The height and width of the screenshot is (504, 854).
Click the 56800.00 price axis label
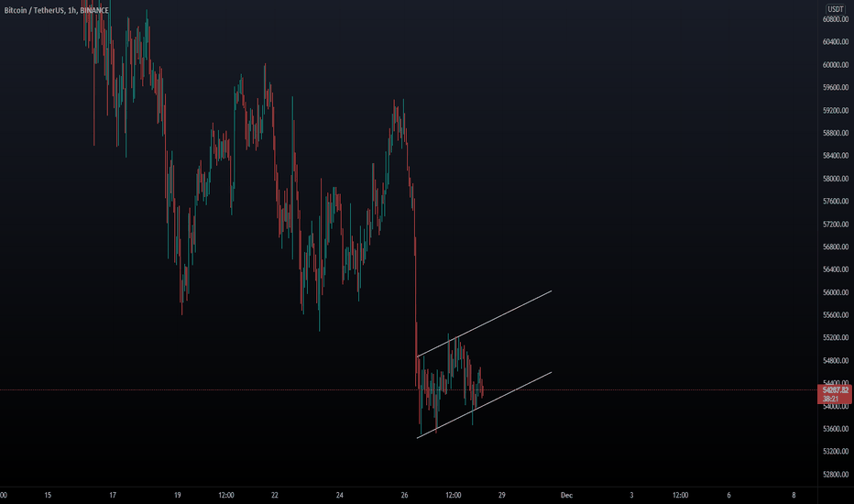pos(836,247)
